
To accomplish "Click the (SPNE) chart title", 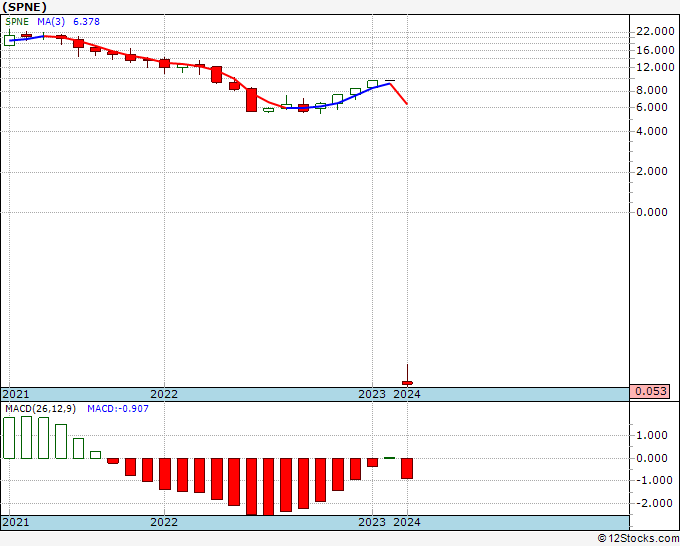I will [24, 7].
